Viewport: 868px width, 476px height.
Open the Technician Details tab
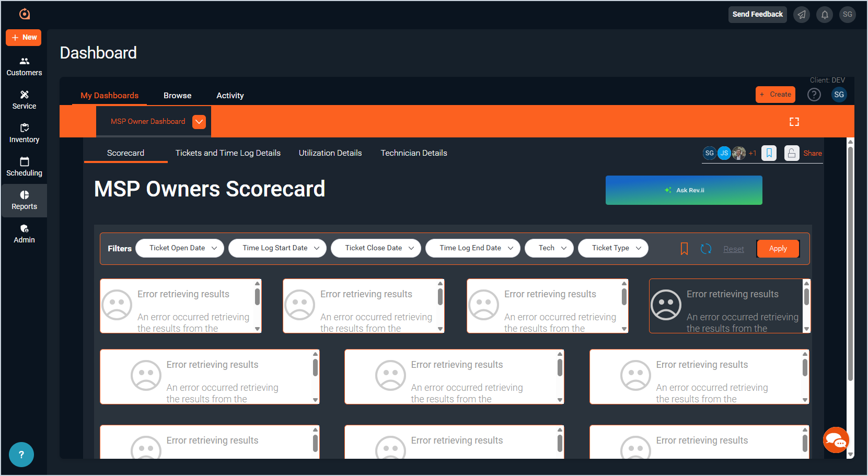coord(414,153)
